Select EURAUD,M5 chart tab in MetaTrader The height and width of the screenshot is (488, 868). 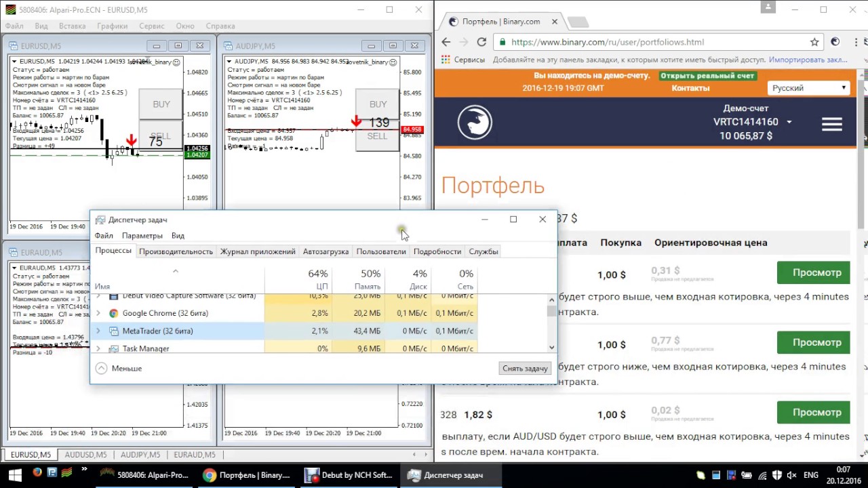pos(194,455)
